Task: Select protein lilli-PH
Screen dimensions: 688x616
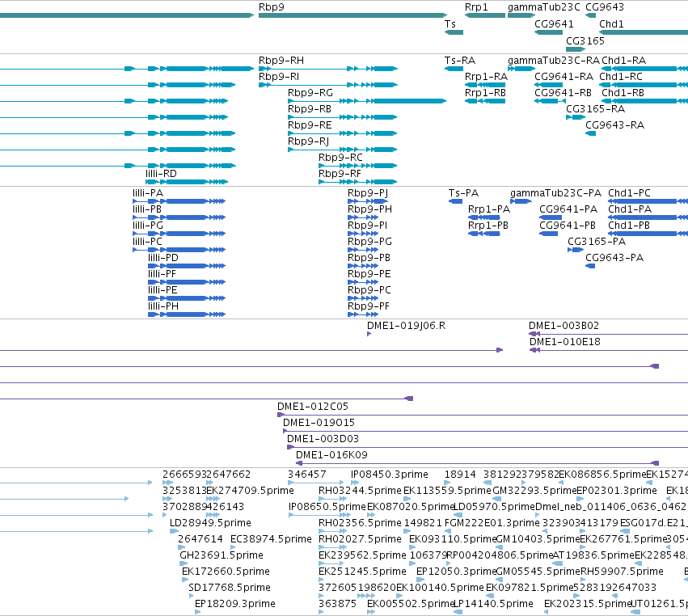Action: tap(163, 306)
